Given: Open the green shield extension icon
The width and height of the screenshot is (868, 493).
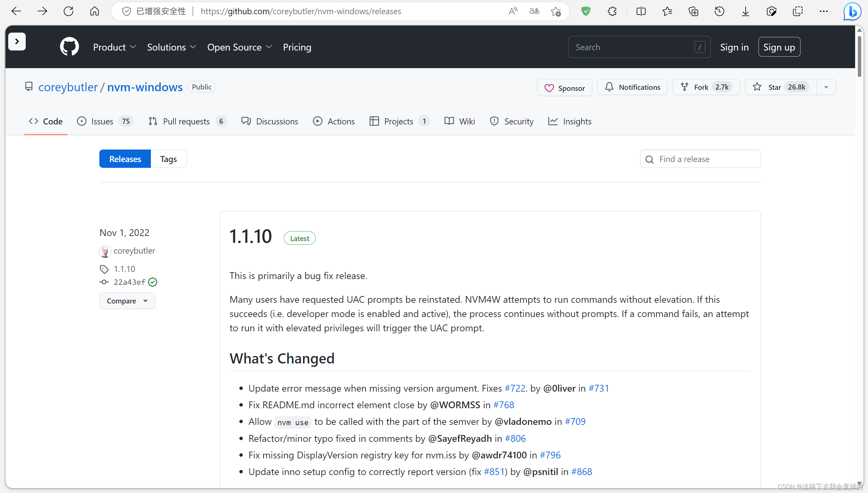Looking at the screenshot, I should (586, 11).
